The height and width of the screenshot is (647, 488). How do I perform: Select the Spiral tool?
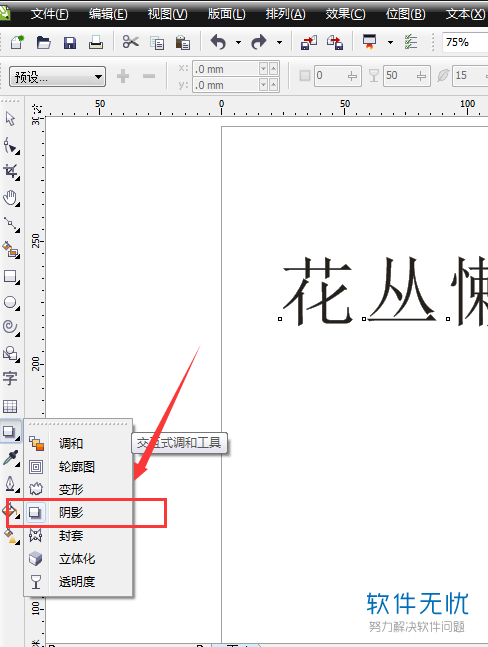(11, 328)
